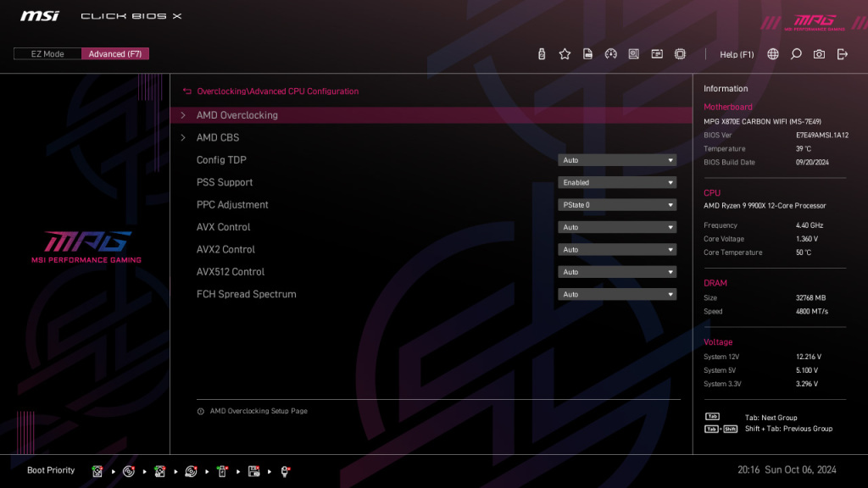The width and height of the screenshot is (868, 488).
Task: Open BIOS search with the magnifier icon
Action: [x=795, y=53]
